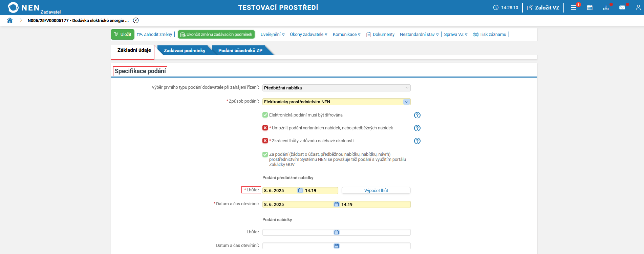This screenshot has width=644, height=254.
Task: Toggle Zkrácení lhůty z důvodu naléhavé checkbox
Action: click(x=265, y=141)
